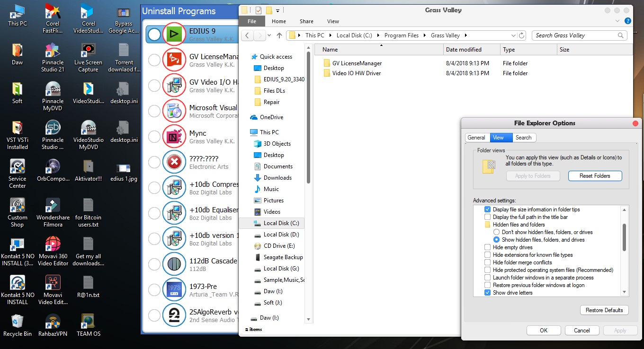Screen dimensions: 644x349
Task: Select TEAM OS desktop icon
Action: pos(88,325)
